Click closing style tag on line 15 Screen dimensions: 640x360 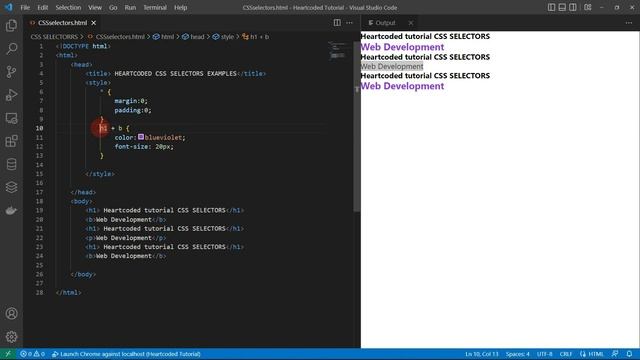coord(100,174)
